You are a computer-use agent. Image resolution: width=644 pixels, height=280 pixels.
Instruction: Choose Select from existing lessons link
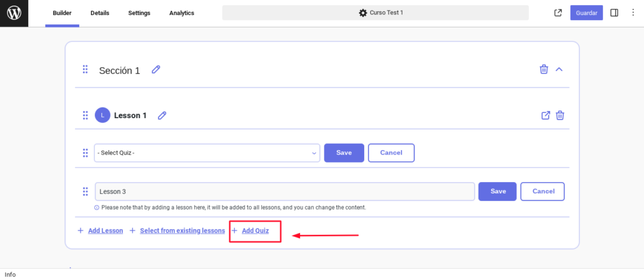(x=182, y=231)
